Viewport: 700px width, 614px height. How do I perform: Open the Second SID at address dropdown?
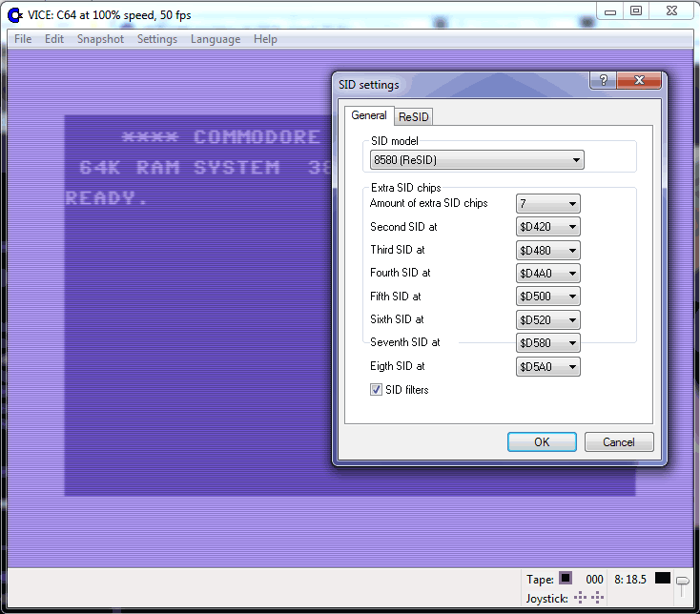[547, 227]
